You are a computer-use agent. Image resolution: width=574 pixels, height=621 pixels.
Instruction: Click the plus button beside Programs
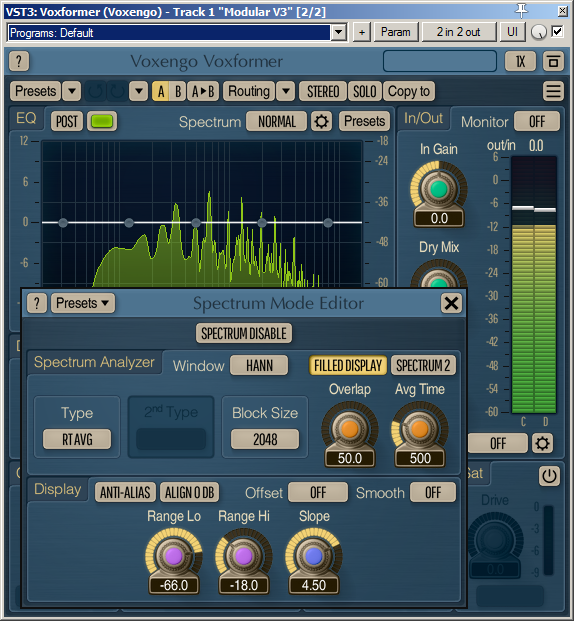pos(362,32)
